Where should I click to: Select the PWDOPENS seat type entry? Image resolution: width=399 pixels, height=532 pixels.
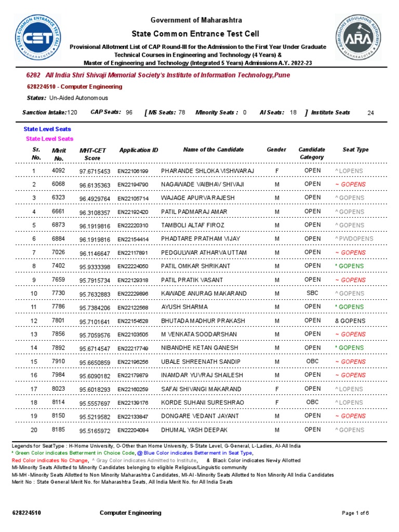pos(354,238)
